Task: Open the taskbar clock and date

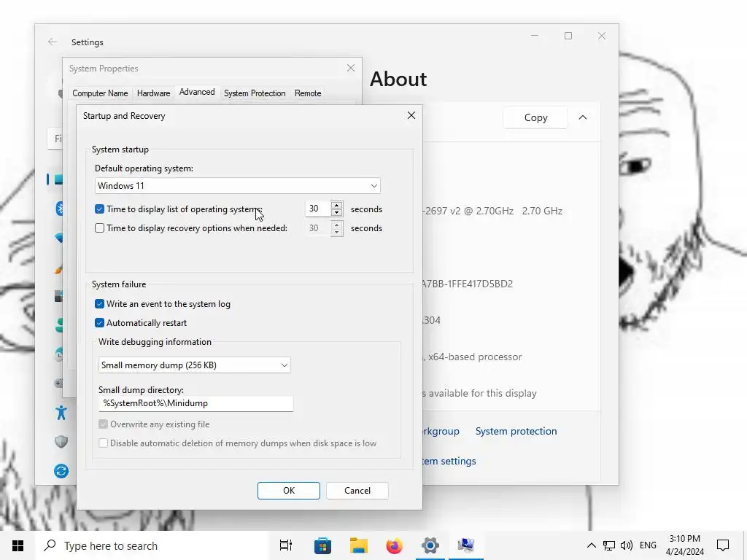Action: click(x=684, y=545)
